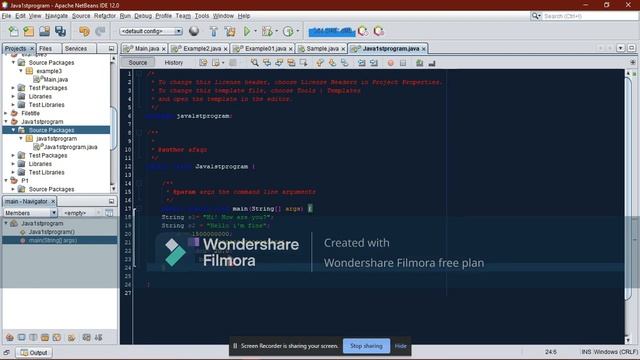Toggle Show Static Members filter in Navigator
This screenshot has height=360, width=640.
(33, 337)
